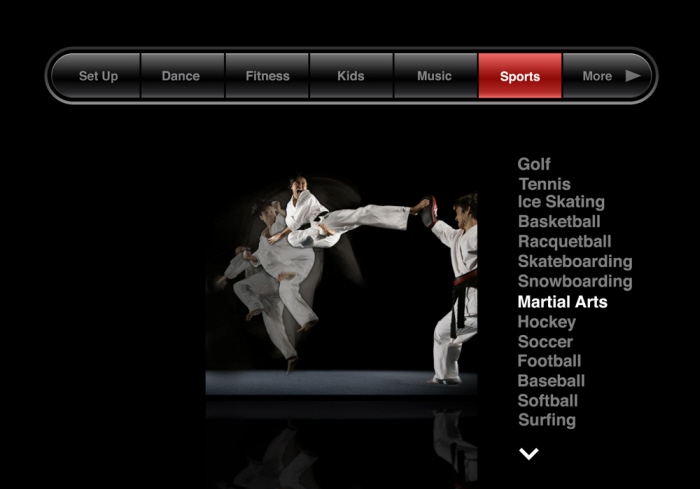The image size is (700, 489).
Task: Click the highlighted Martial Arts entry
Action: [x=562, y=302]
